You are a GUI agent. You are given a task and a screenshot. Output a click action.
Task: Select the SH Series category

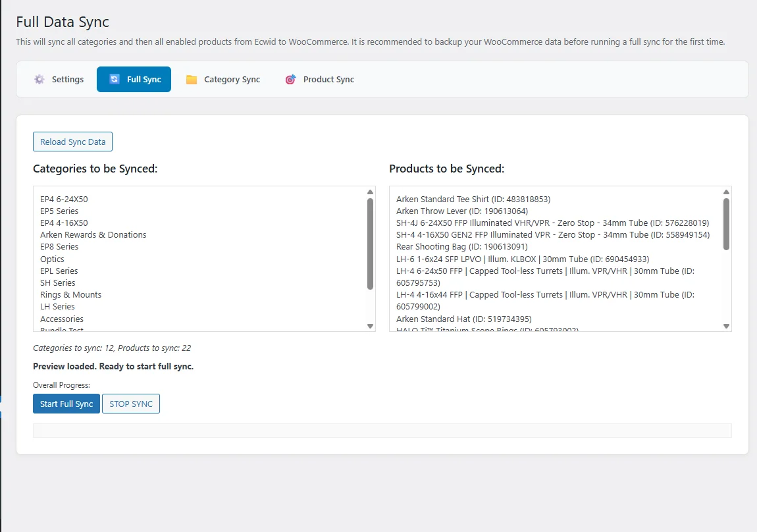pos(58,283)
